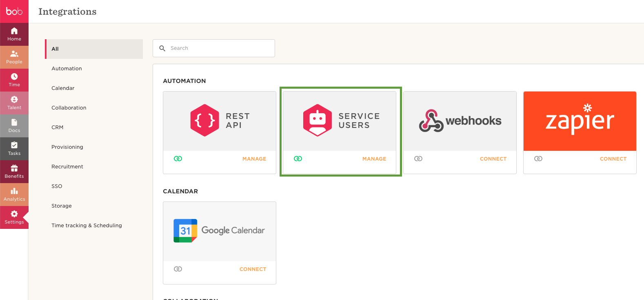Click the webhooks logo
Image resolution: width=644 pixels, height=300 pixels.
point(460,121)
